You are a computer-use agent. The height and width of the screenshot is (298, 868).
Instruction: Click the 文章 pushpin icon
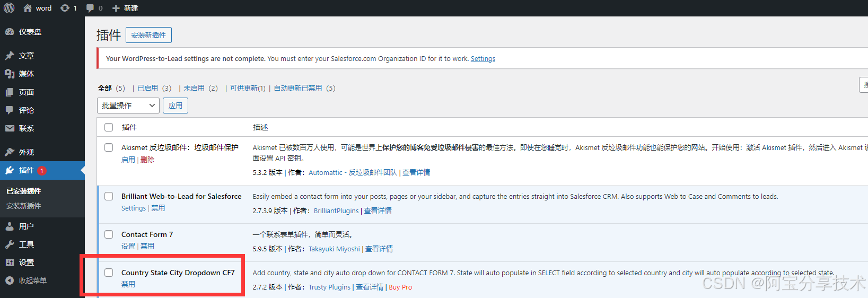click(x=10, y=56)
